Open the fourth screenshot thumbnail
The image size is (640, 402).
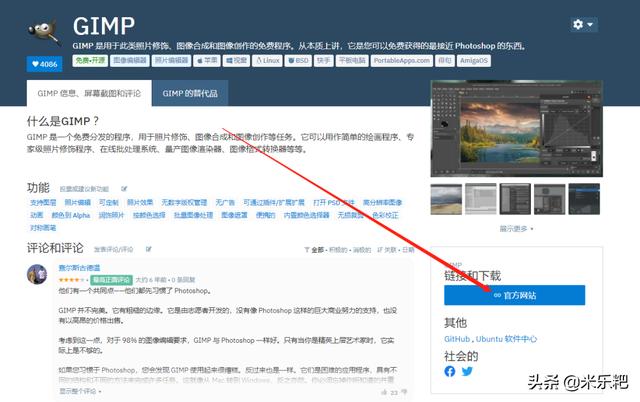550,199
